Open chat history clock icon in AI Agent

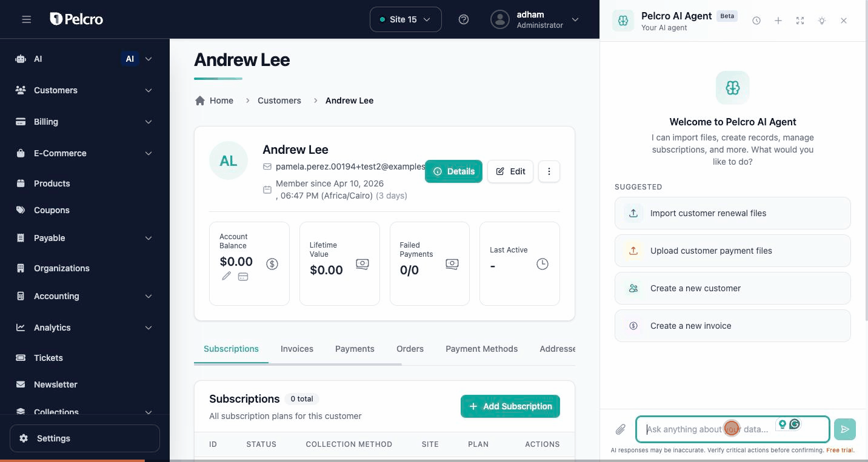coord(756,21)
